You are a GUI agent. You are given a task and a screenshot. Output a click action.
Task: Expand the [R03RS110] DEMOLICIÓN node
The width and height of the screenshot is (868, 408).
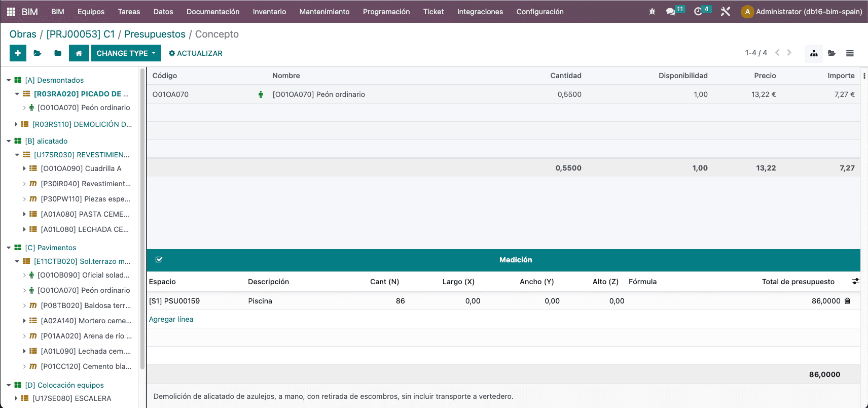[x=16, y=124]
